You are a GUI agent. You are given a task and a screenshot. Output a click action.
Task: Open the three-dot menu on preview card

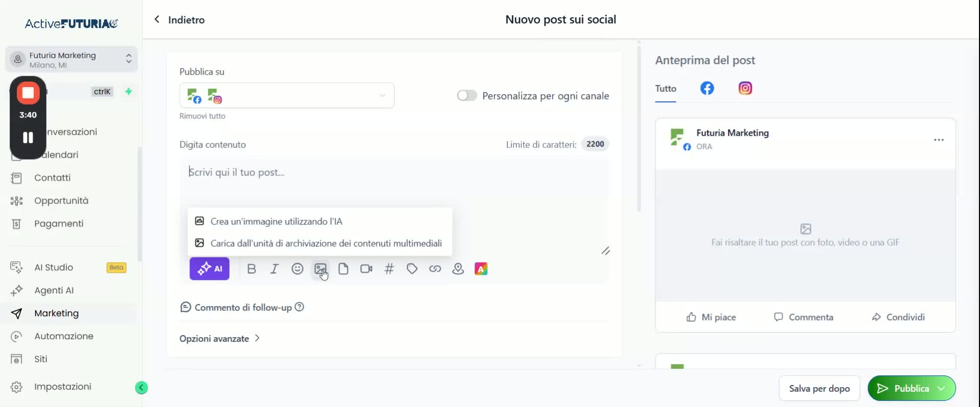[939, 140]
